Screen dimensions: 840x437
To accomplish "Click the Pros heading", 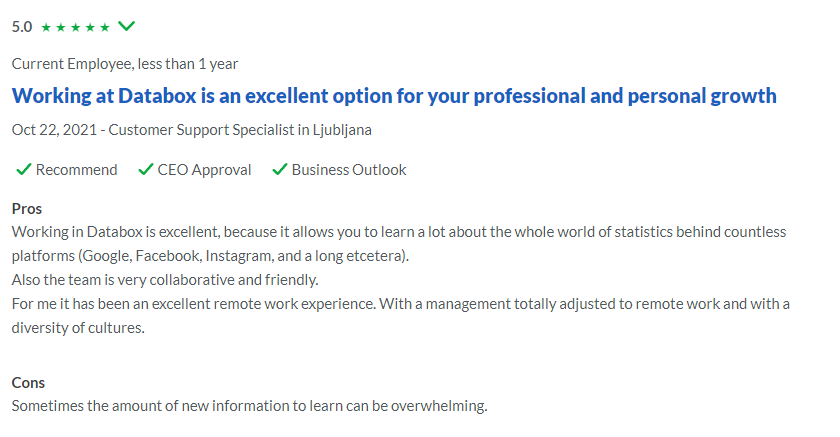I will [27, 209].
